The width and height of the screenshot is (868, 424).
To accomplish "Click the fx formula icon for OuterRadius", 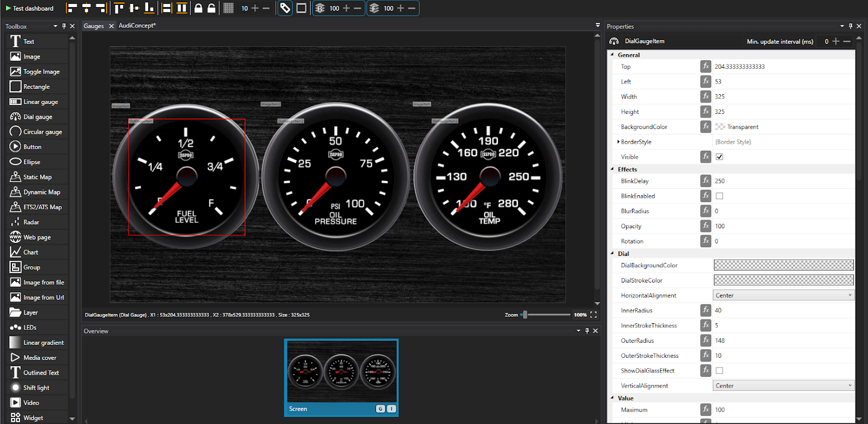I will (x=705, y=340).
